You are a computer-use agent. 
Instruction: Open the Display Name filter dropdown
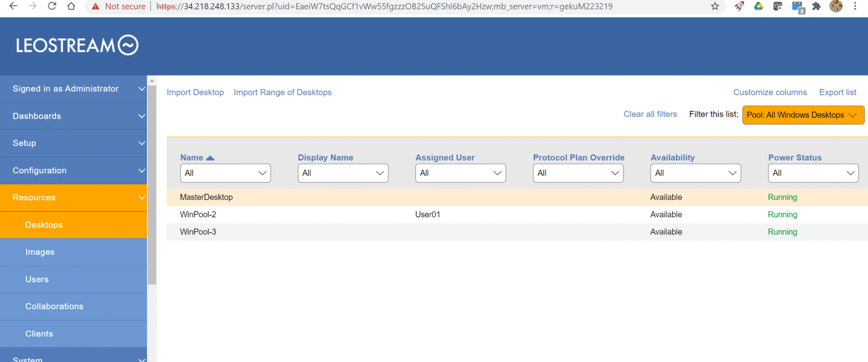[343, 173]
